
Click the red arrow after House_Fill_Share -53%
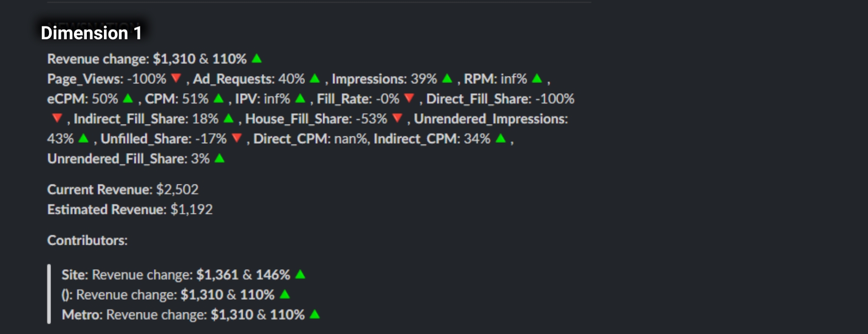397,119
